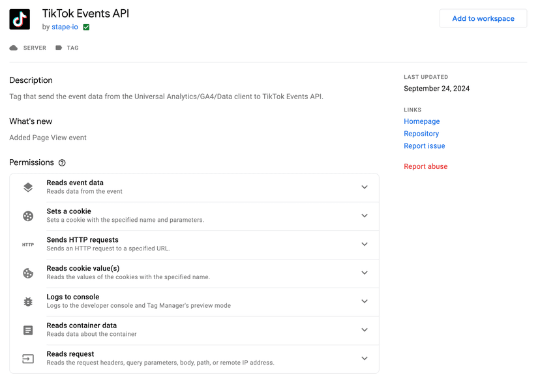
Task: Expand the Sends HTTP requests permission
Action: pos(365,245)
